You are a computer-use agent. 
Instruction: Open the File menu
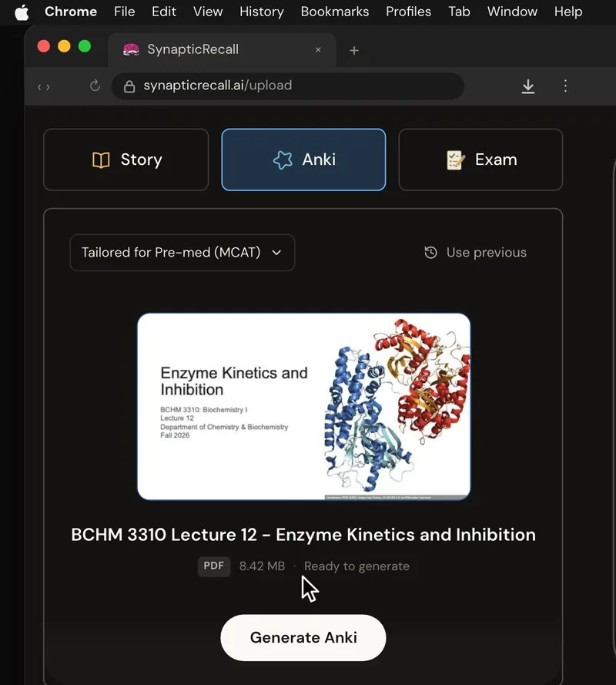point(125,12)
